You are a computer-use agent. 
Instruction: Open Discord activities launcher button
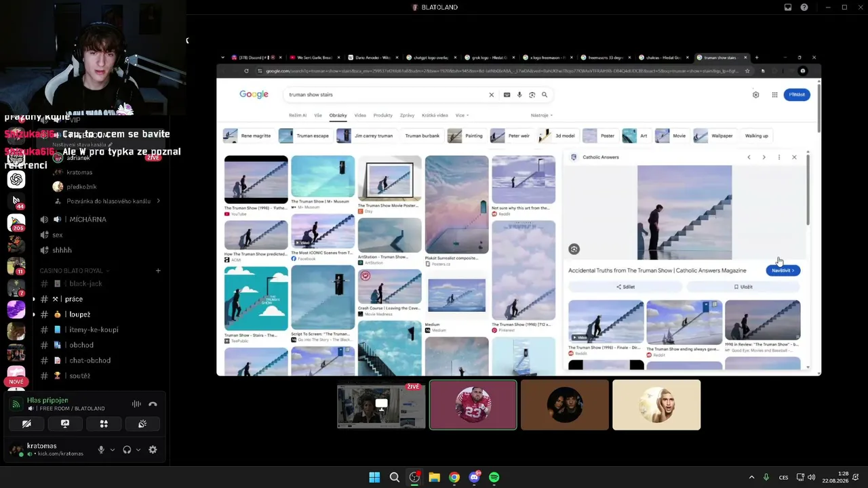click(104, 424)
